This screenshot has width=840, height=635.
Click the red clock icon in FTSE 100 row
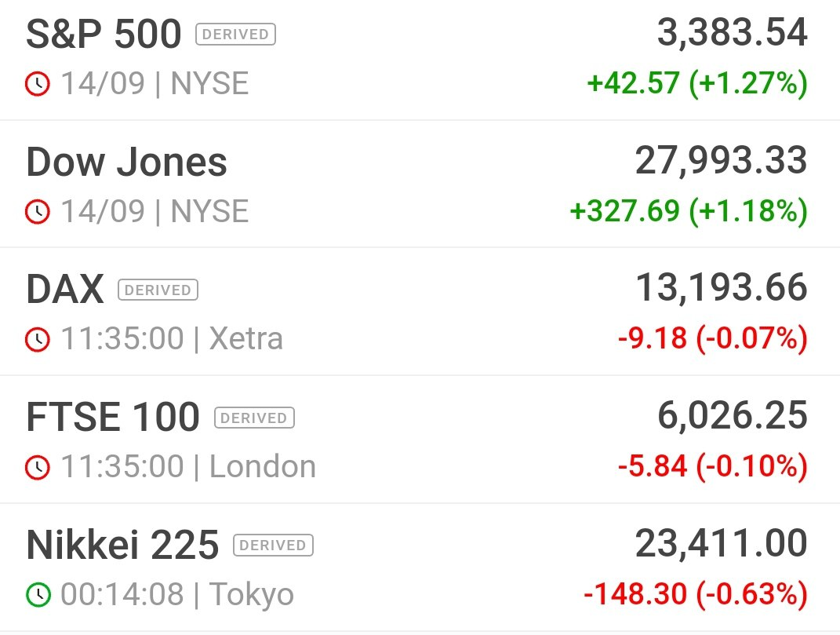click(38, 466)
